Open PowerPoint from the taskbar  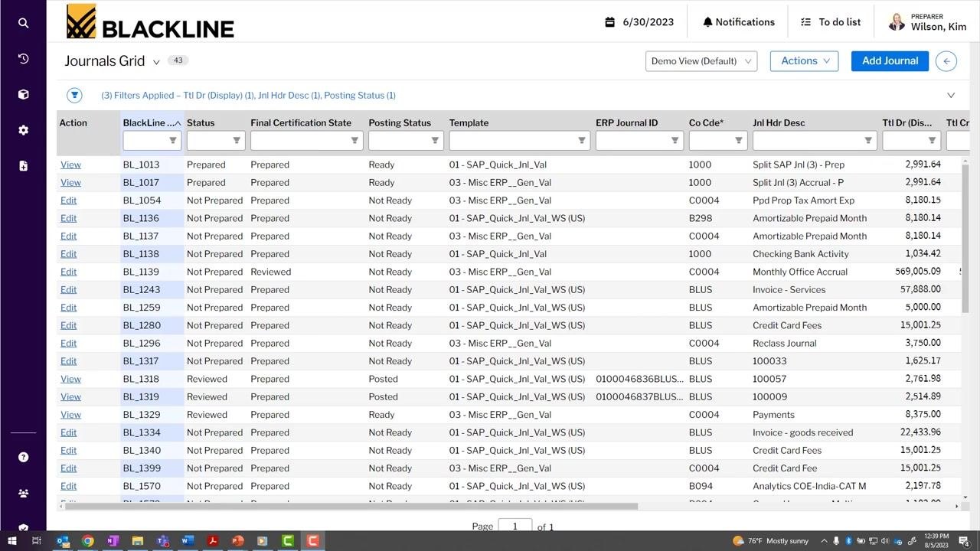pos(237,541)
